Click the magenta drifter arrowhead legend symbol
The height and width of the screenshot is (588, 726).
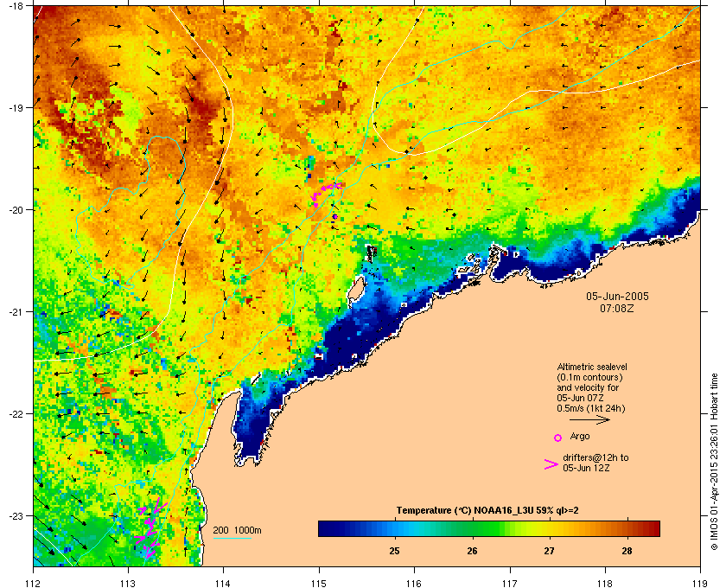click(x=551, y=464)
